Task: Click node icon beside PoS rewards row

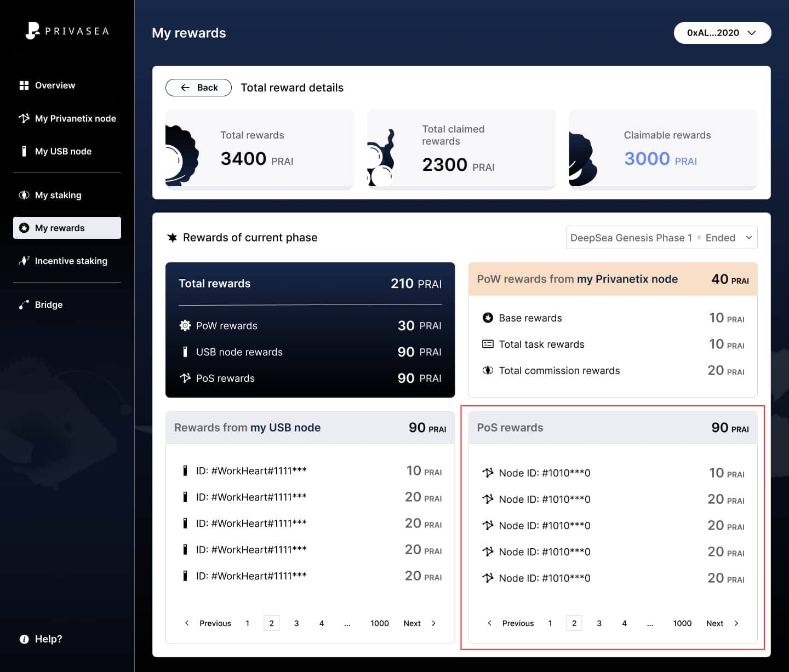Action: [185, 378]
